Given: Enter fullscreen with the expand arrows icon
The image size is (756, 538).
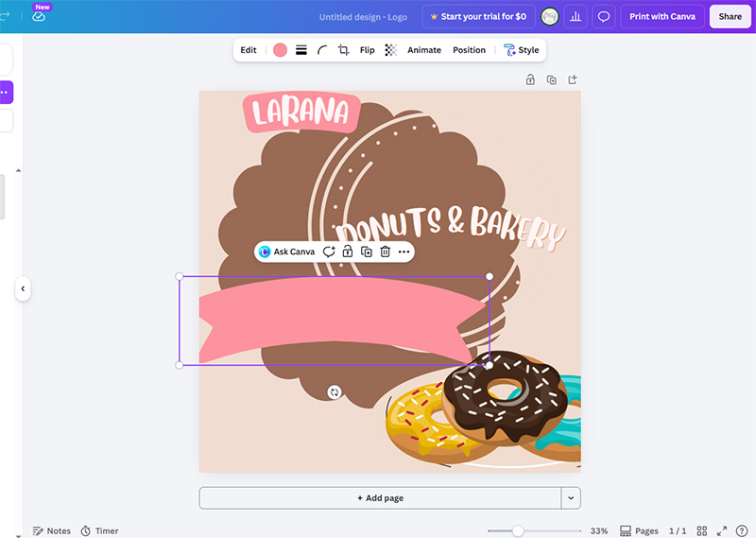Looking at the screenshot, I should [721, 530].
